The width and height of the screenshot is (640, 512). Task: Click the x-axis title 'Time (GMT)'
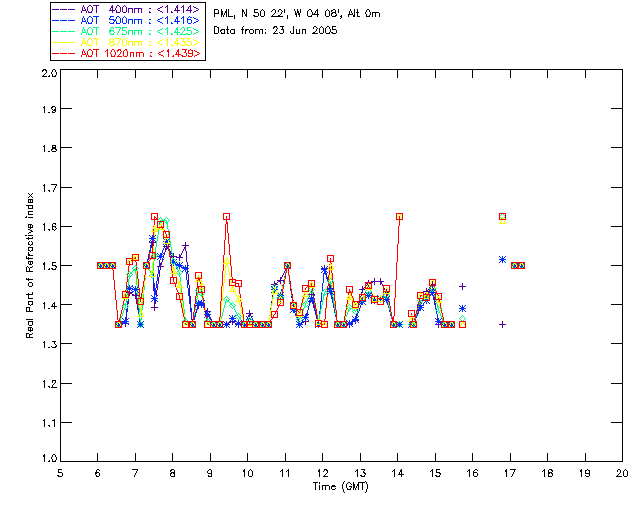tap(340, 487)
